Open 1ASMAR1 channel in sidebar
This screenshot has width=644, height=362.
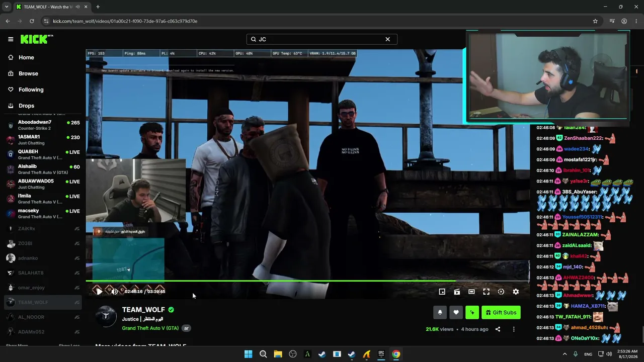click(x=43, y=140)
